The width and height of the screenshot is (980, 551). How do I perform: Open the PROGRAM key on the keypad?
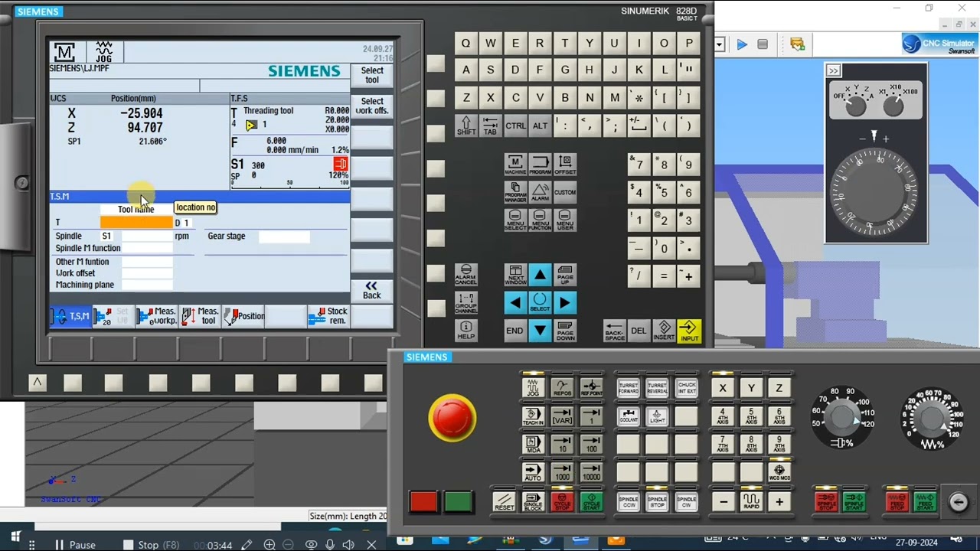coord(541,164)
